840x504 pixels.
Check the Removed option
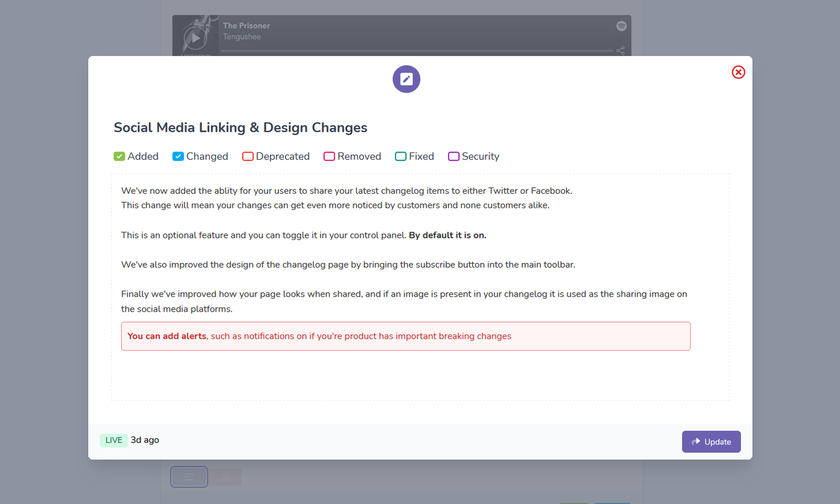329,156
